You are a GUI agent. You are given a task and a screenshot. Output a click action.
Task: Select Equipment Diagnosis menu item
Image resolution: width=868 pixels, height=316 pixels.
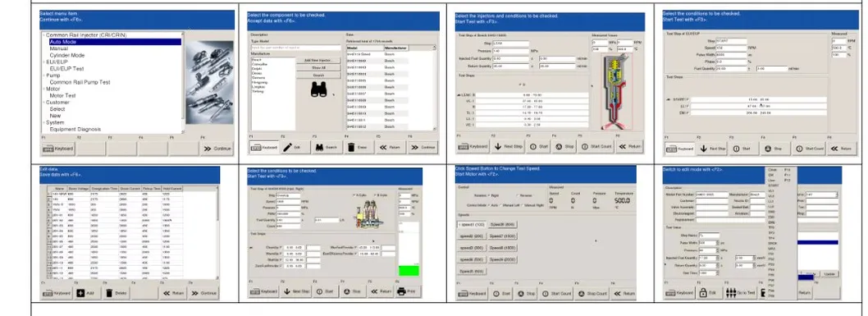(x=75, y=129)
